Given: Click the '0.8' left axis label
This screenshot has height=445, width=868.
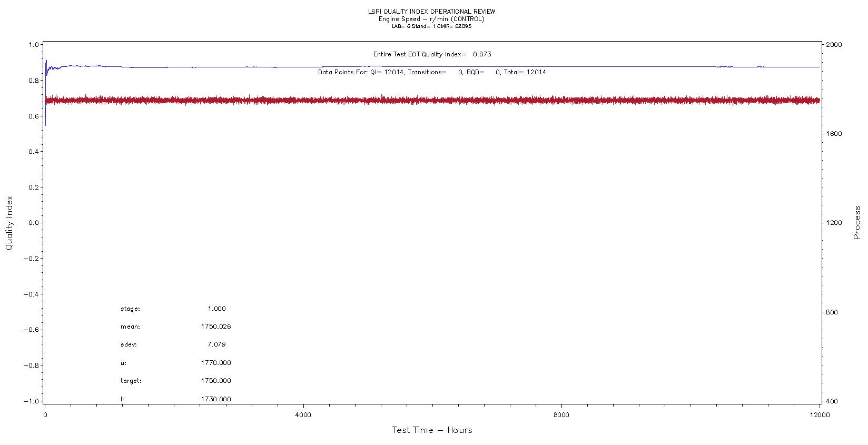Looking at the screenshot, I should (34, 81).
